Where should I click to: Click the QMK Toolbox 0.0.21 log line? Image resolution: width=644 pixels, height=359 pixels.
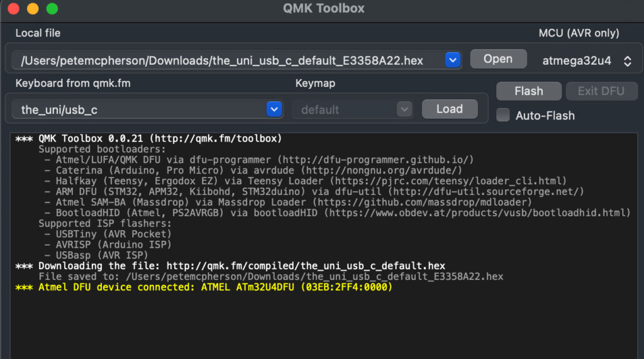148,138
